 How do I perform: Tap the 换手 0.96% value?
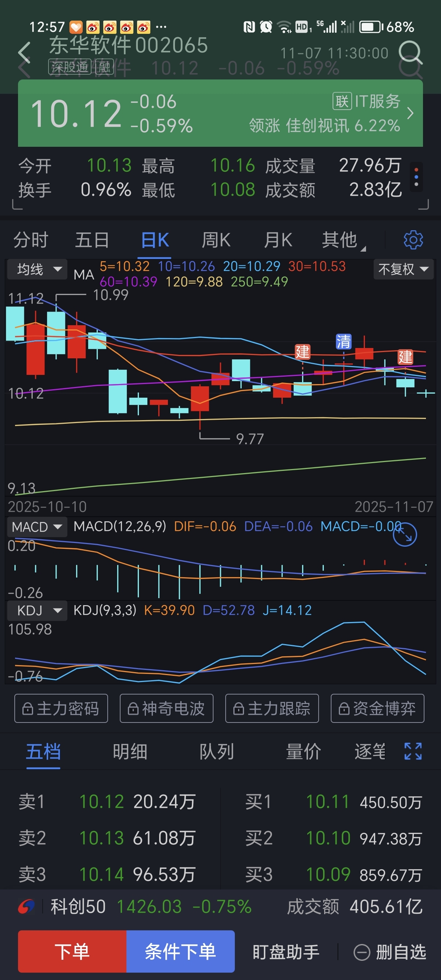point(106,189)
